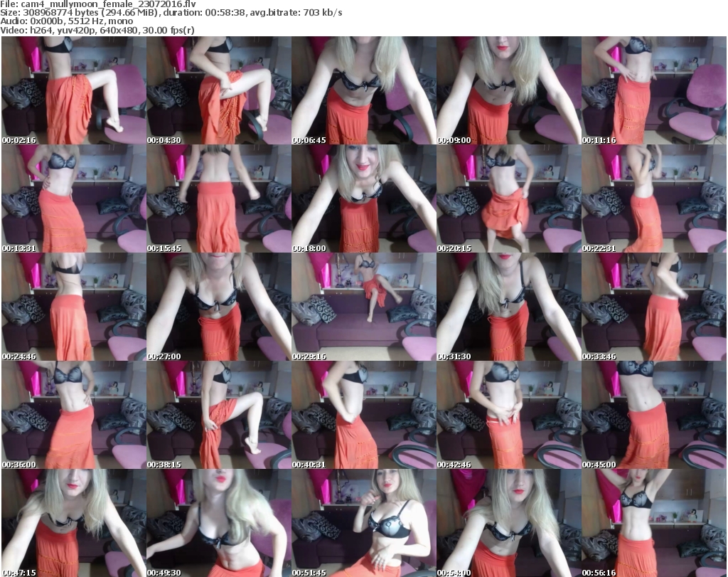The width and height of the screenshot is (728, 577).
Task: Select the thumbnail stamped 00:04:30
Action: click(219, 90)
